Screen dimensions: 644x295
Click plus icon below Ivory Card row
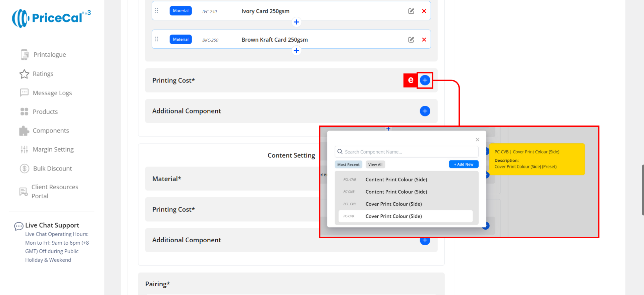(x=296, y=22)
